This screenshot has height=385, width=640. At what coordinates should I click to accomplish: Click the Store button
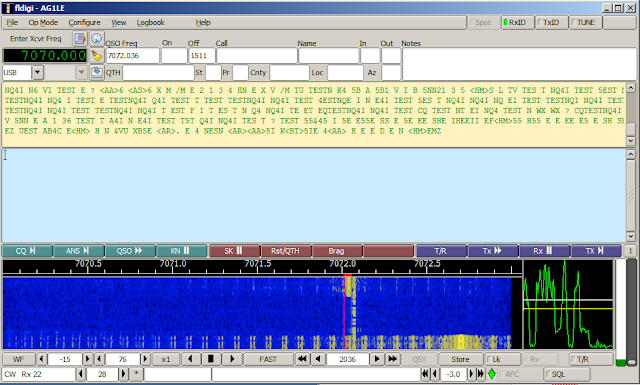460,359
